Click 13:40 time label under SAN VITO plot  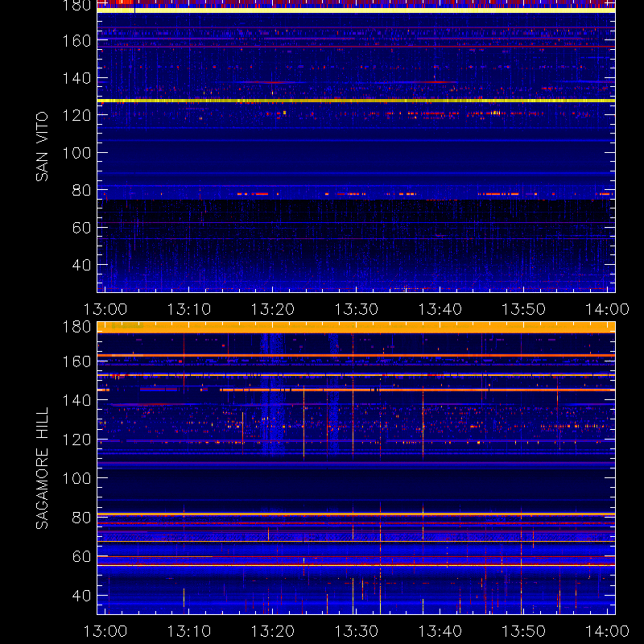[x=440, y=309]
